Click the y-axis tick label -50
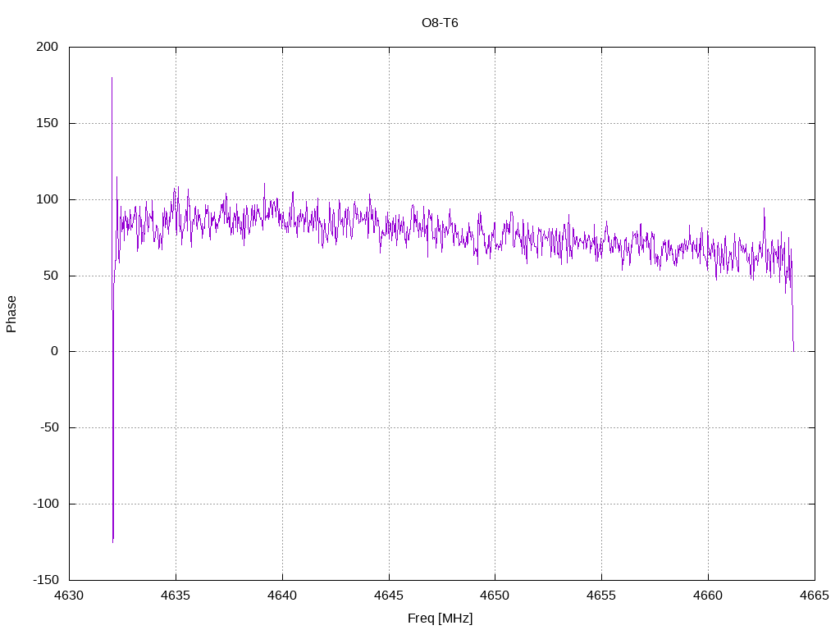 [x=49, y=427]
